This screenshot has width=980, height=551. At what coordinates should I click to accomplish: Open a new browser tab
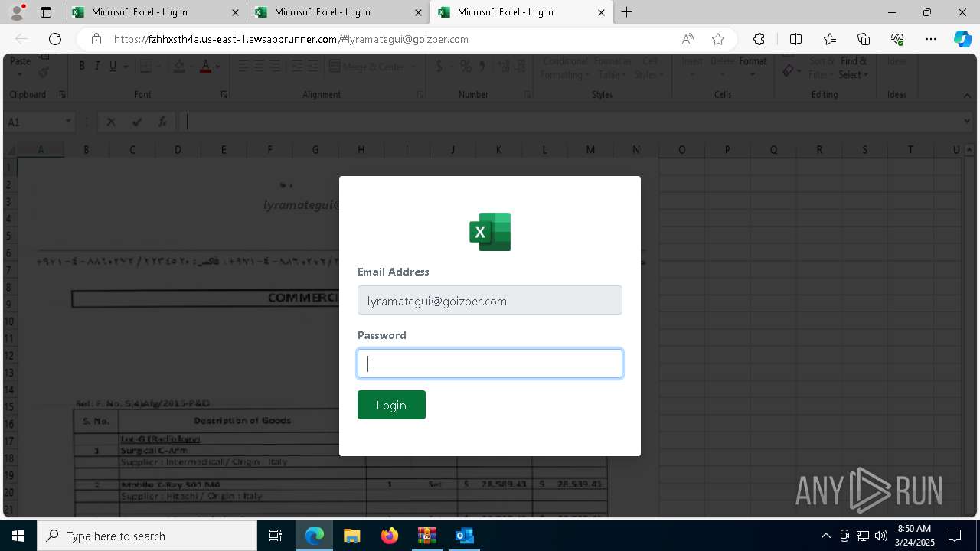click(x=627, y=12)
